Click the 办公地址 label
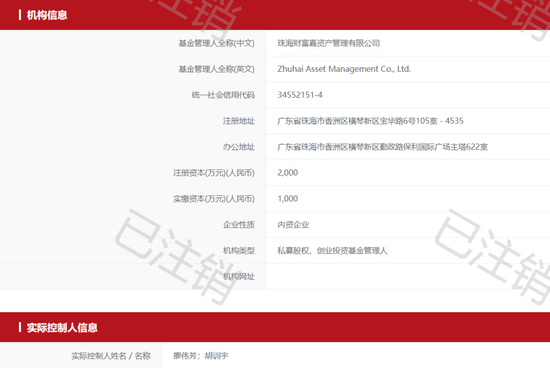The width and height of the screenshot is (550, 368). 239,147
